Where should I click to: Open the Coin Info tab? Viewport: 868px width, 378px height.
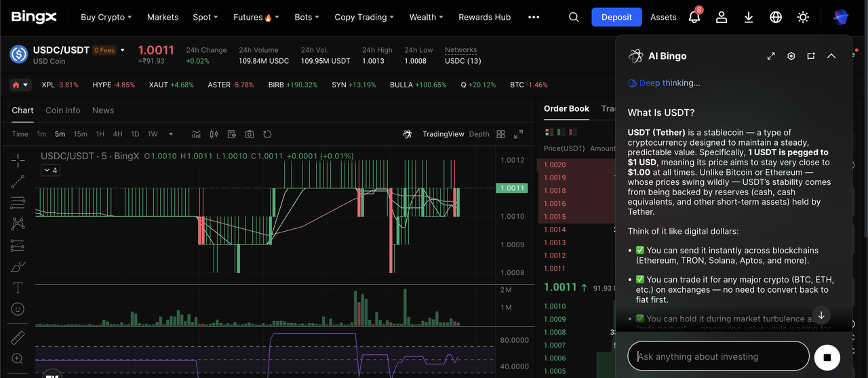click(62, 110)
